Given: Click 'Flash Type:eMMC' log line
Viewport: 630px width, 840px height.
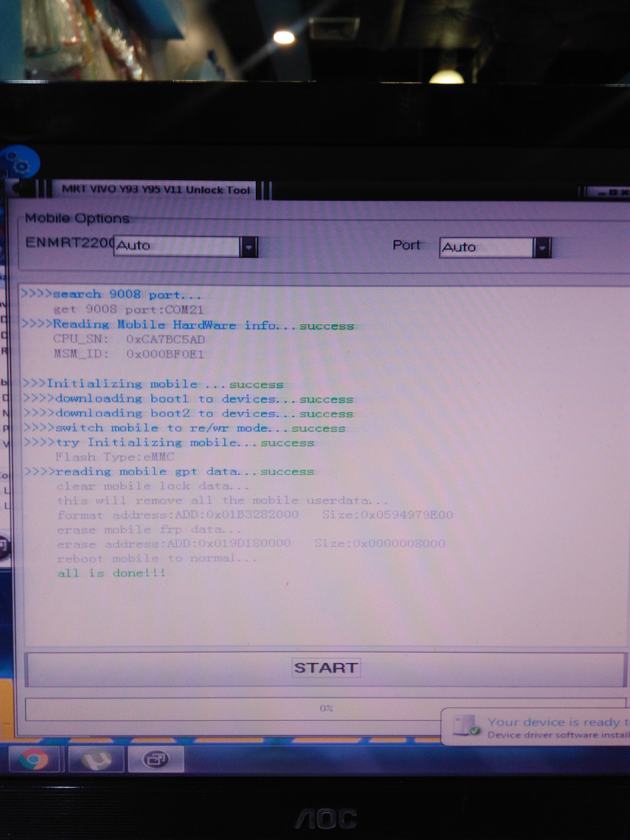Looking at the screenshot, I should (115, 457).
